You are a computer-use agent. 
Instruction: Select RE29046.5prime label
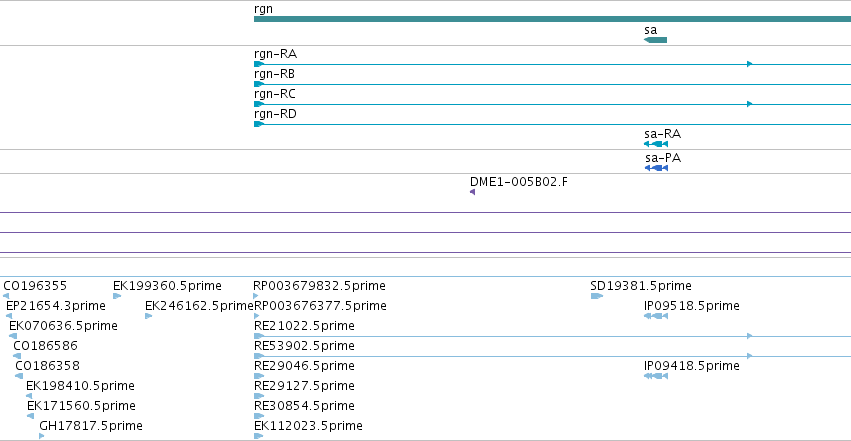pos(304,367)
